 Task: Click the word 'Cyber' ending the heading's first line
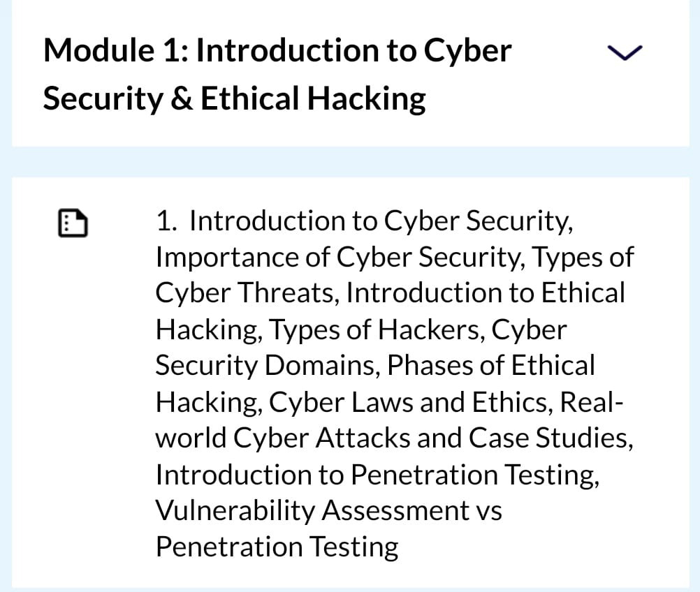(x=467, y=52)
